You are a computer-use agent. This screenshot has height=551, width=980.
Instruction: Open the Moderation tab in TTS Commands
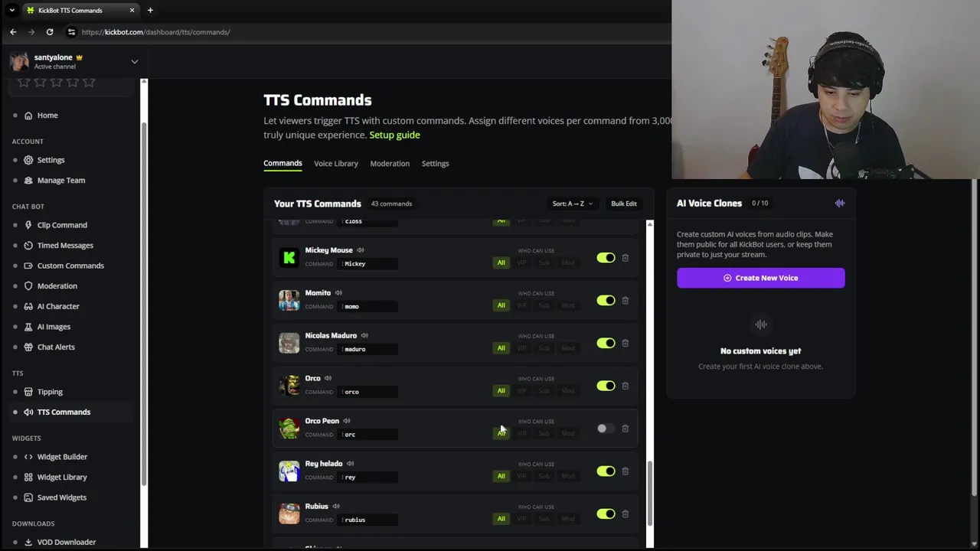tap(390, 163)
